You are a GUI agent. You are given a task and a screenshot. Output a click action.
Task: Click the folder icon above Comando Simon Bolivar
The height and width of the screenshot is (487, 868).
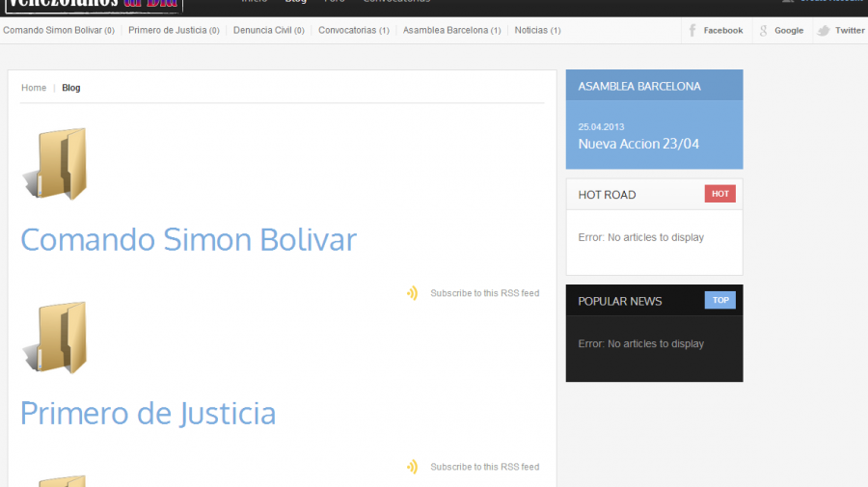coord(55,163)
